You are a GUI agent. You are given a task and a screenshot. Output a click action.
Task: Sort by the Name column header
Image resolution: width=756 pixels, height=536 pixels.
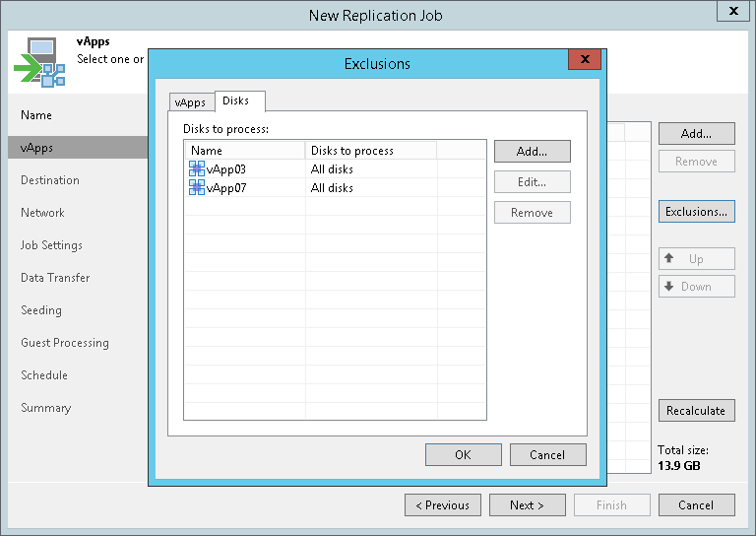[245, 151]
